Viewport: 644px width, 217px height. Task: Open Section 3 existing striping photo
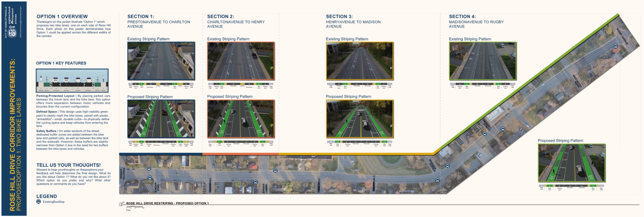[x=360, y=61]
